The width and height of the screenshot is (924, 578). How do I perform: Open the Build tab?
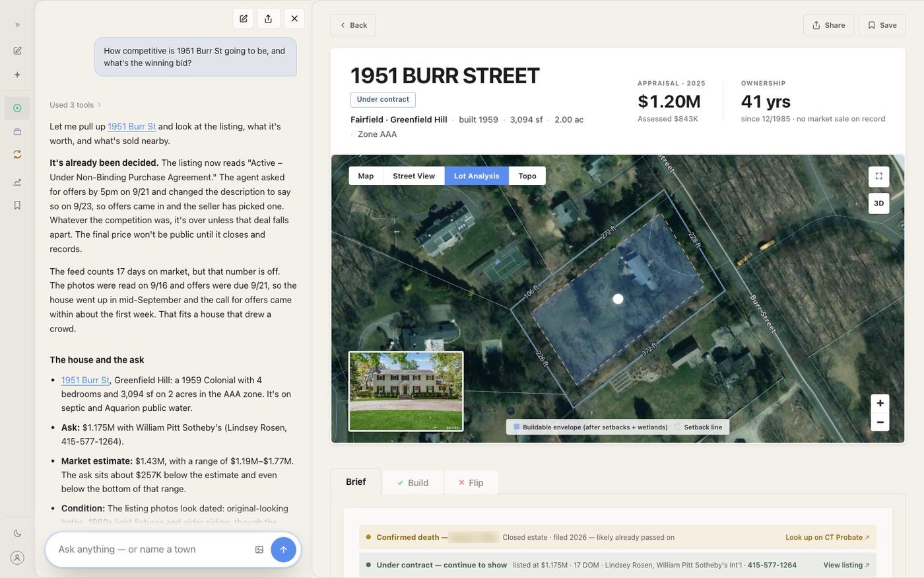[x=412, y=483]
